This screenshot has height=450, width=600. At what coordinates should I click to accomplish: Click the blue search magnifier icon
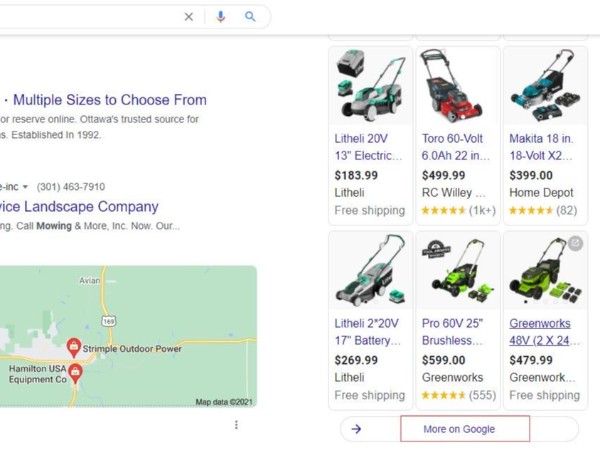(250, 17)
